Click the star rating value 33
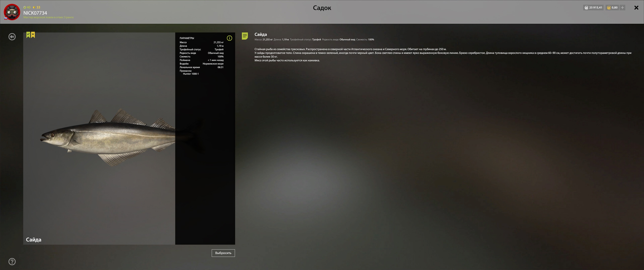Viewport: 644px width, 270px height. [x=36, y=7]
